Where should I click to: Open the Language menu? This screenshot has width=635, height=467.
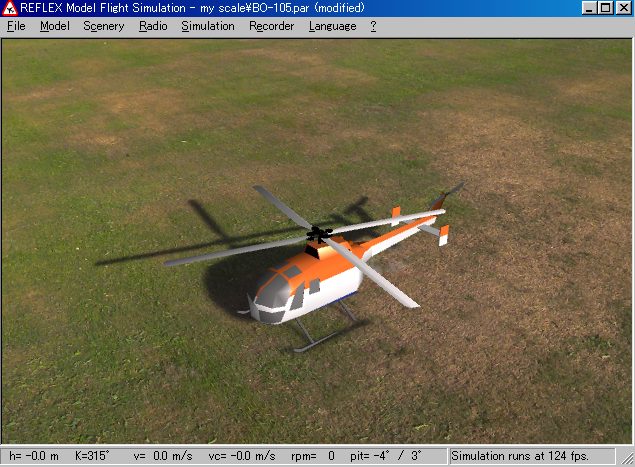[332, 26]
